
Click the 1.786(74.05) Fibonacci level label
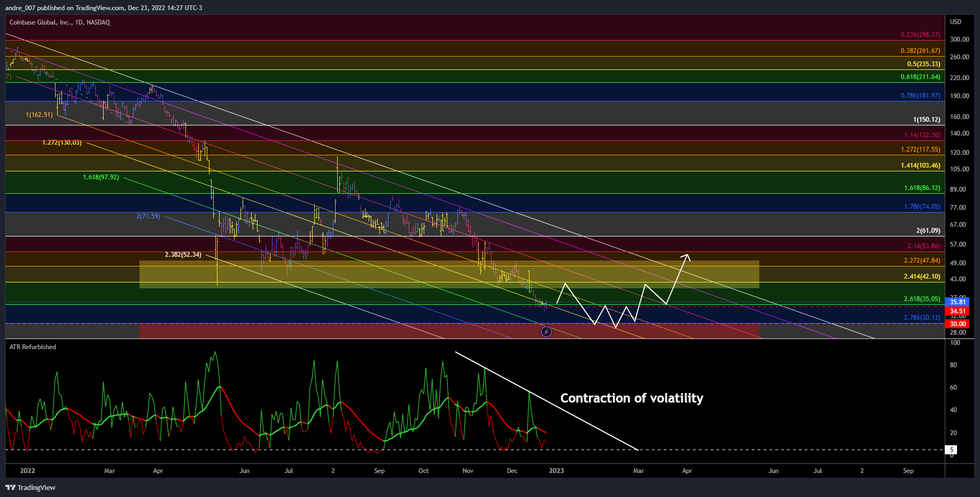[922, 207]
